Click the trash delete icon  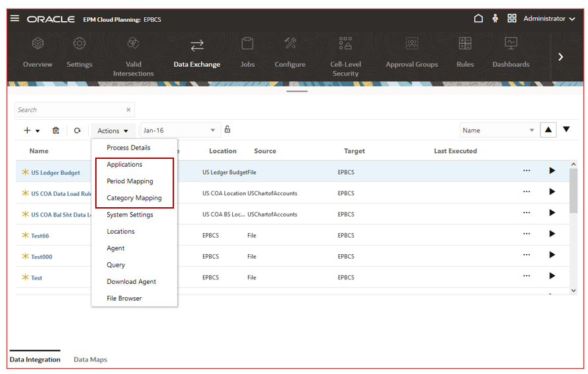tap(56, 130)
